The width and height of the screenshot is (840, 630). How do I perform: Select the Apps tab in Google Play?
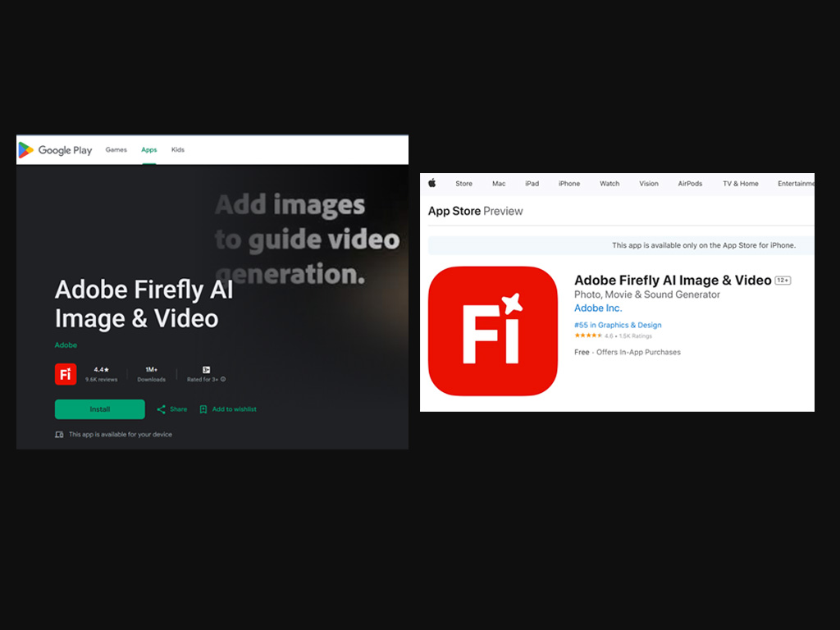point(149,150)
